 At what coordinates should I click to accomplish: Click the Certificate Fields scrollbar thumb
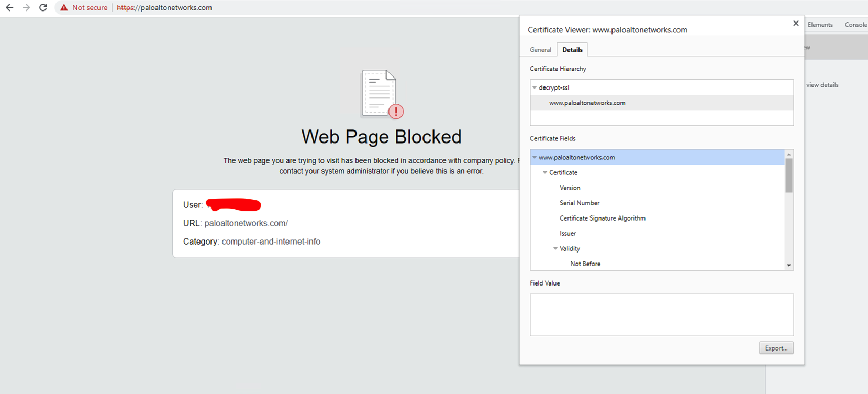pos(789,176)
